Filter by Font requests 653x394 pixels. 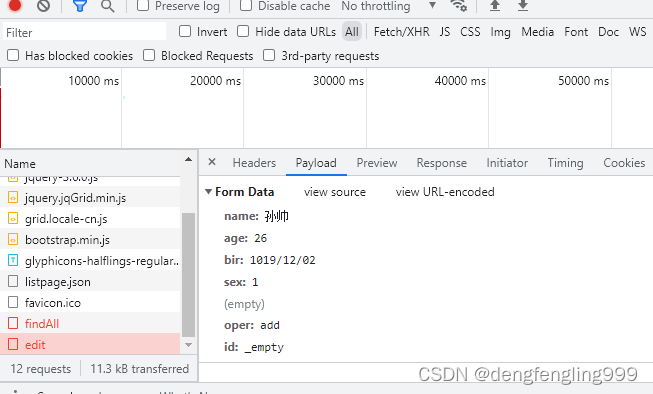tap(576, 32)
